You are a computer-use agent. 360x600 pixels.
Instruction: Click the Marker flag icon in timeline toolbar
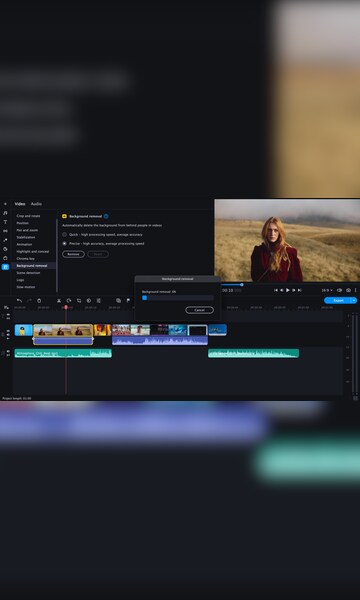pos(128,301)
